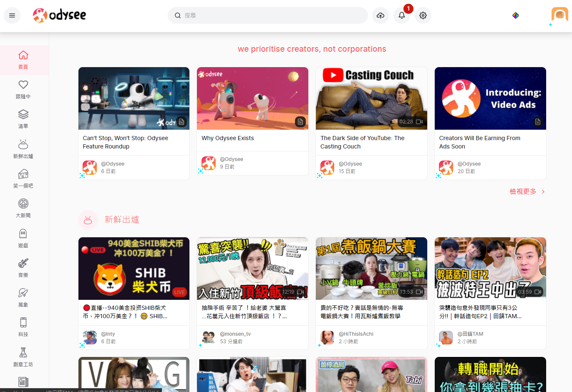
Task: Open the settings gear menu
Action: [423, 15]
